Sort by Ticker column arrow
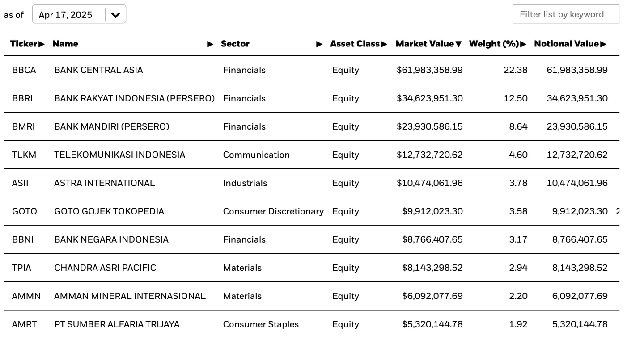Screen dimensions: 644x340 (41, 44)
